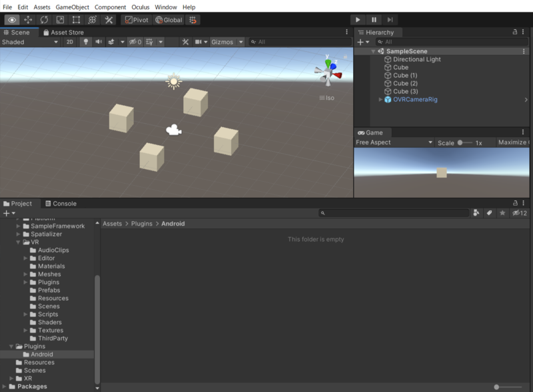Image resolution: width=533 pixels, height=392 pixels.
Task: Toggle hidden packages visibility (12)
Action: point(520,213)
